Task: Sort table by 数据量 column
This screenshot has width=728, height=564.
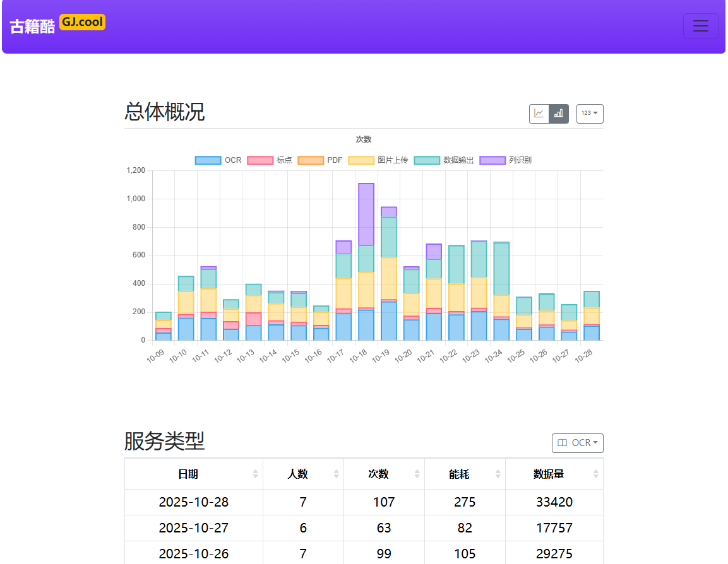Action: pos(554,474)
